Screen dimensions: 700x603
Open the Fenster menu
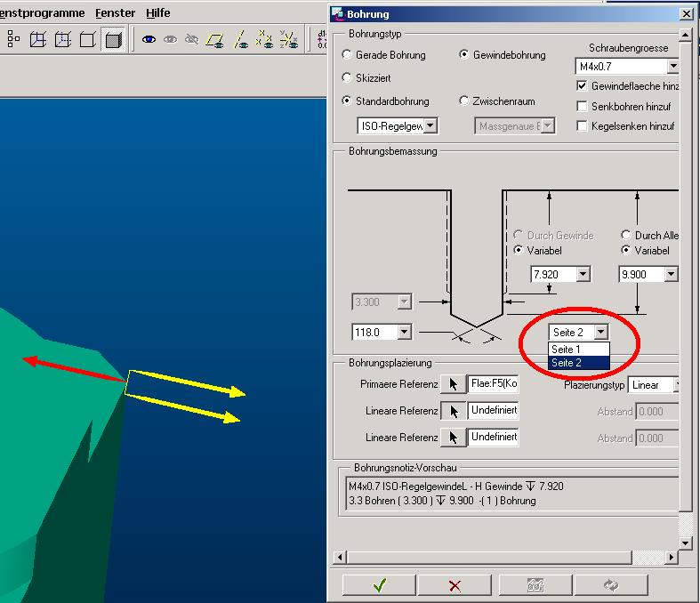pyautogui.click(x=115, y=13)
